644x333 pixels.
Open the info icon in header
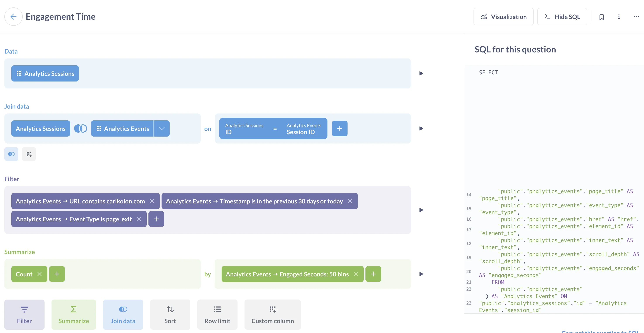click(x=619, y=17)
